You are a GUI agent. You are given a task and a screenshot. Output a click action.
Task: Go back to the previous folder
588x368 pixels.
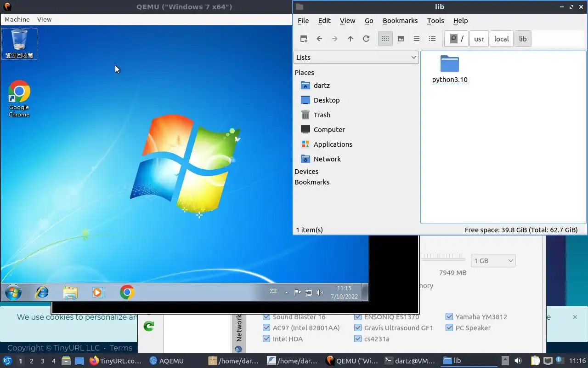click(x=319, y=39)
